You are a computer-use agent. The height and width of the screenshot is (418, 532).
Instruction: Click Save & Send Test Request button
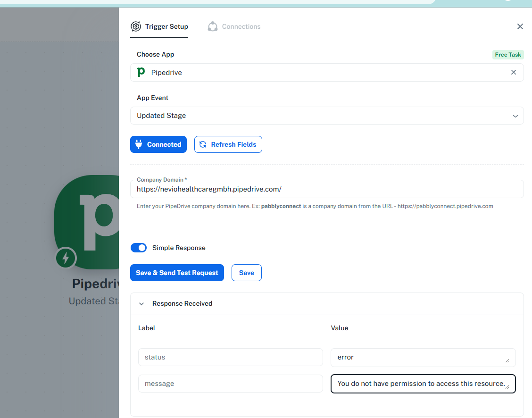click(177, 273)
